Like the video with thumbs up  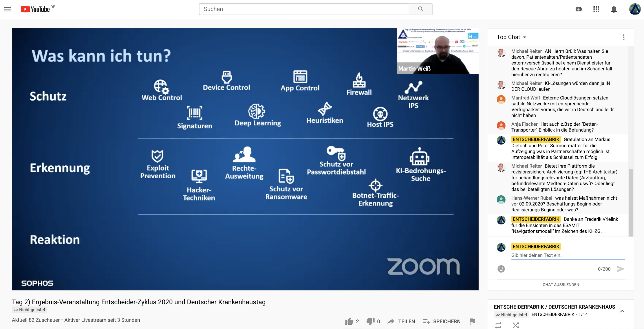click(x=349, y=321)
